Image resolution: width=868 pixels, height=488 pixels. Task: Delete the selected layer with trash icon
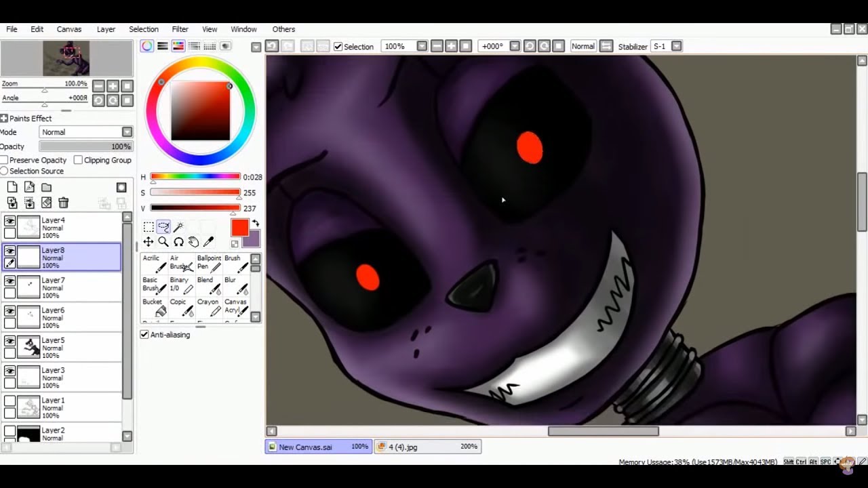click(63, 203)
